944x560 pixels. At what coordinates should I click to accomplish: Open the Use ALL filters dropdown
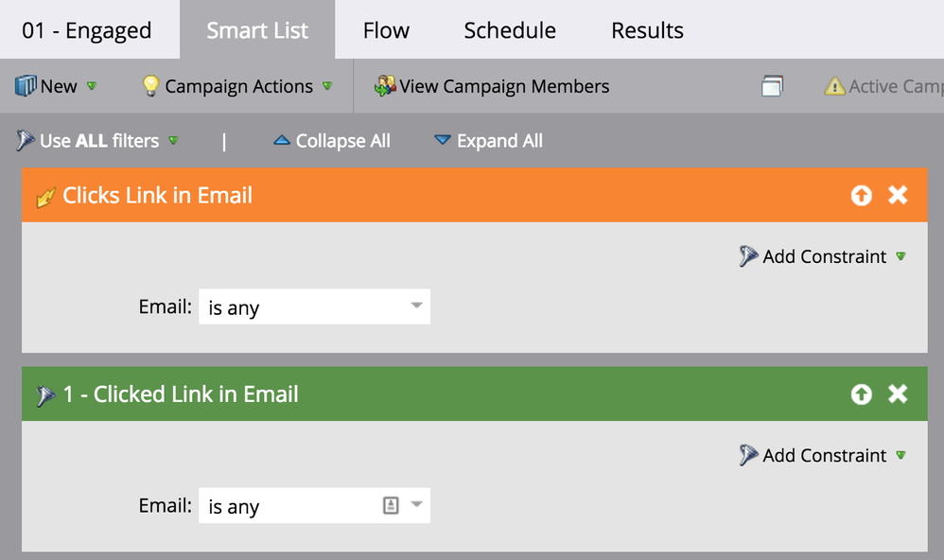pyautogui.click(x=98, y=141)
